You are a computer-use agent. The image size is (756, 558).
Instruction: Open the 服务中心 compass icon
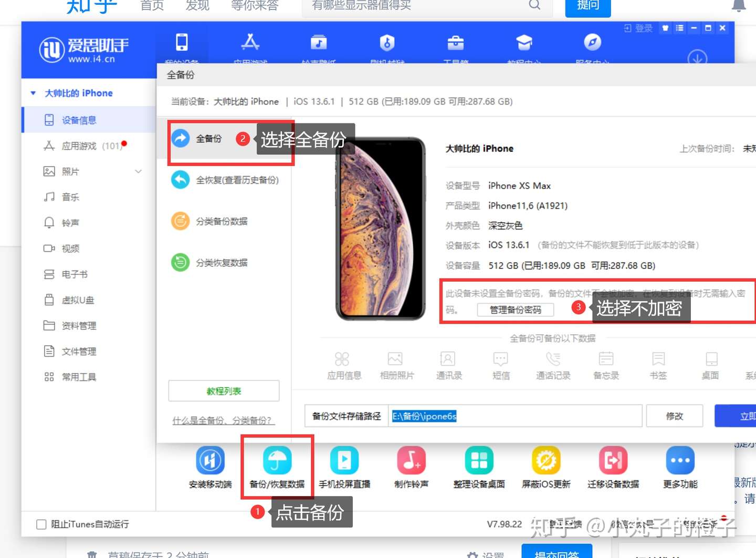pos(592,42)
